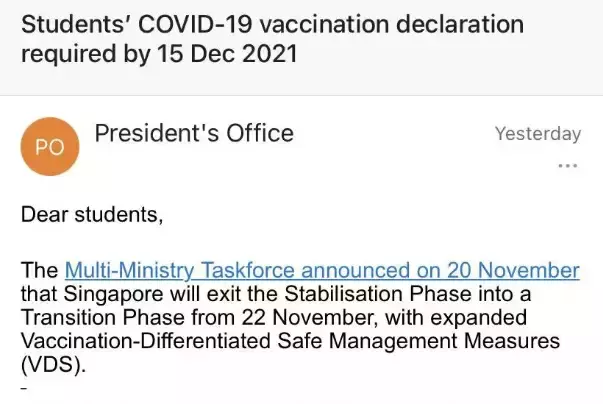The width and height of the screenshot is (603, 404).
Task: Tap the Yesterday timestamp
Action: coord(537,134)
